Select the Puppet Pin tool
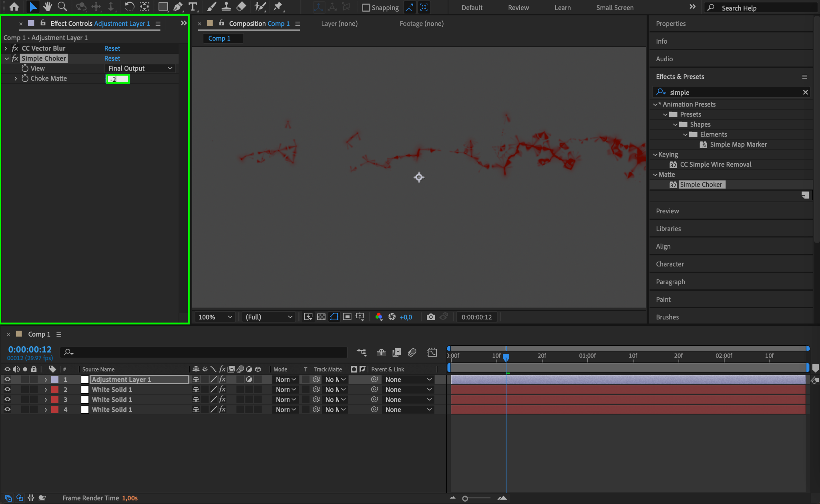Viewport: 820px width, 504px height. click(x=277, y=7)
